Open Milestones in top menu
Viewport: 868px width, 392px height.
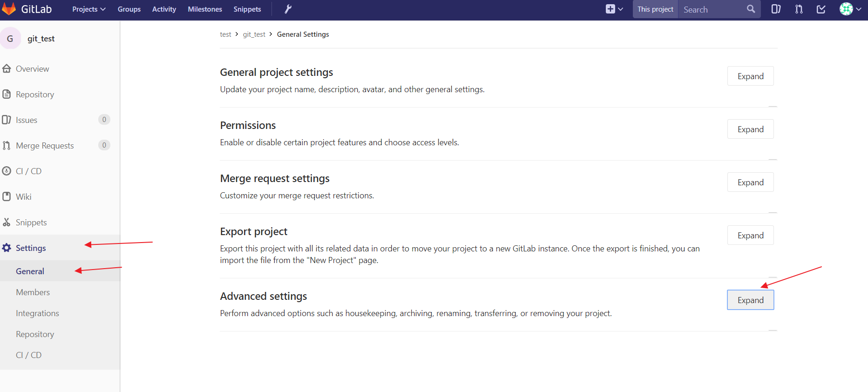[x=205, y=9]
